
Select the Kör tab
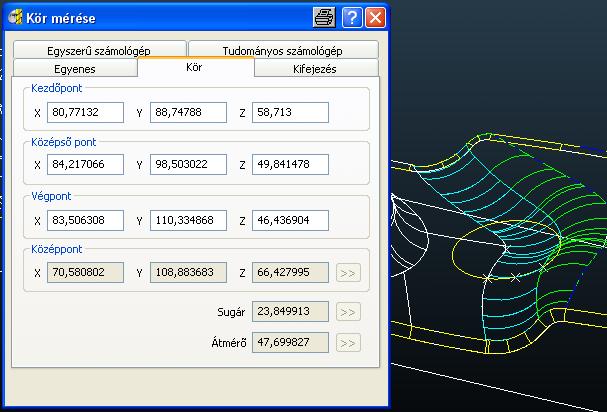[x=195, y=67]
